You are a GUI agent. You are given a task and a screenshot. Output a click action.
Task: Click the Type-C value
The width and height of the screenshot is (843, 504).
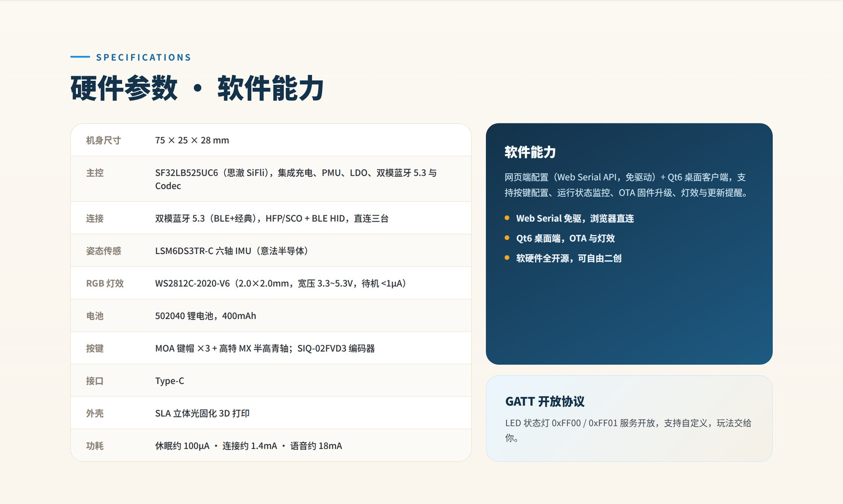click(x=170, y=381)
